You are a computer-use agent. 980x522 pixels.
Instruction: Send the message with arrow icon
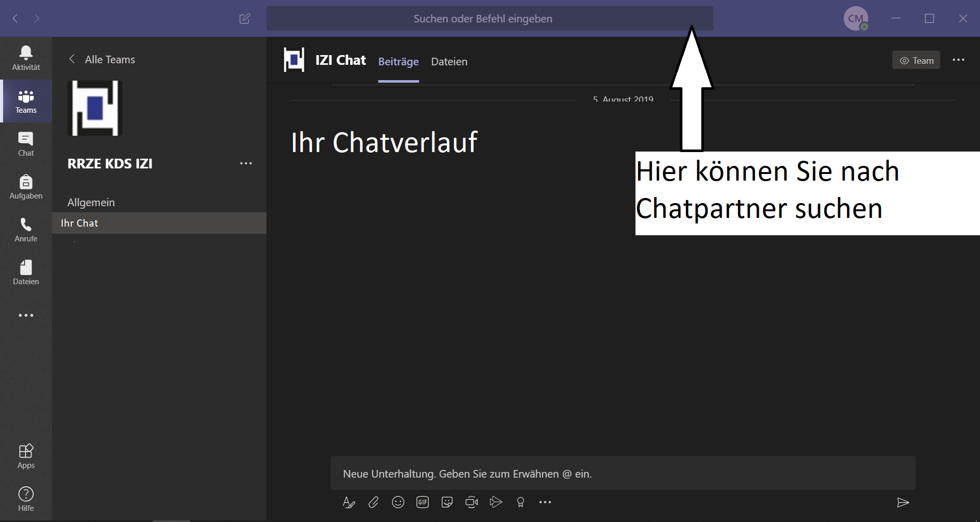point(902,503)
